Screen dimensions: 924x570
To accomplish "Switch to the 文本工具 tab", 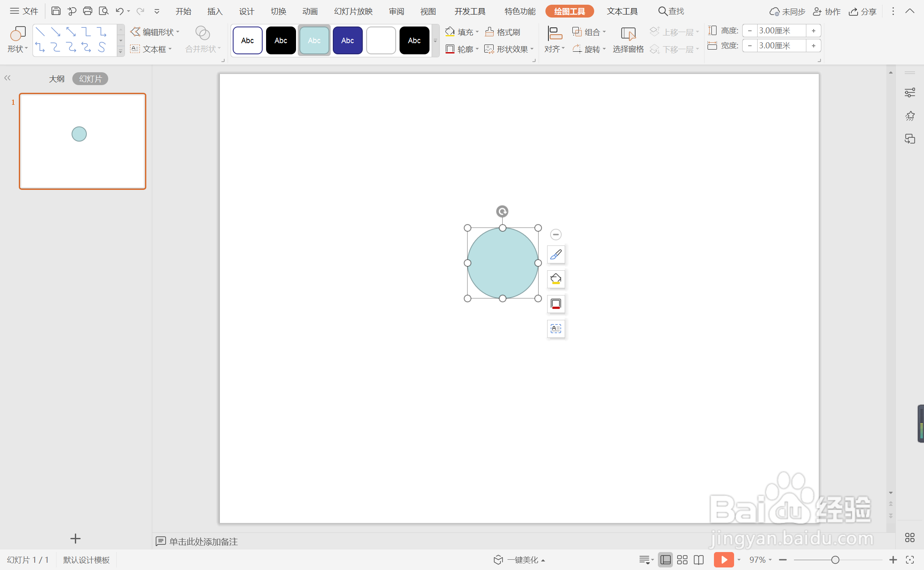I will (x=622, y=12).
